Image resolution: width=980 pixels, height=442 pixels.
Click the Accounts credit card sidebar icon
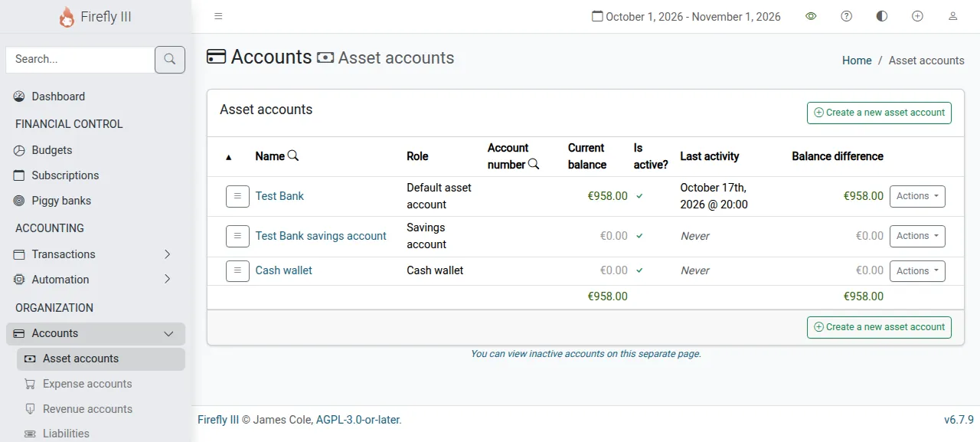coord(19,333)
